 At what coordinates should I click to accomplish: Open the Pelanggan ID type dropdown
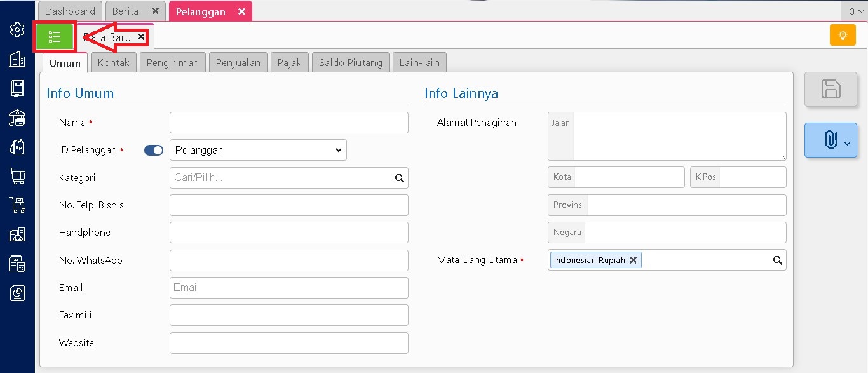pyautogui.click(x=258, y=151)
